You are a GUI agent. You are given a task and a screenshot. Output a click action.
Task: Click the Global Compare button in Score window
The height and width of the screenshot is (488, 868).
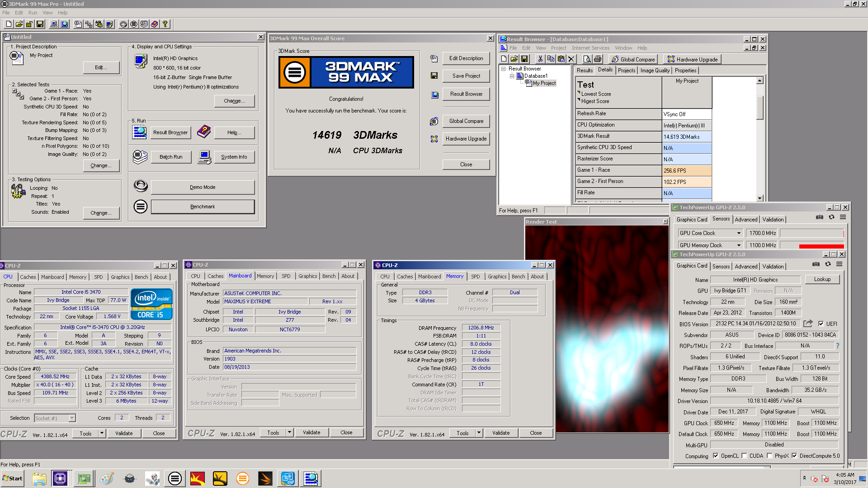pyautogui.click(x=466, y=121)
